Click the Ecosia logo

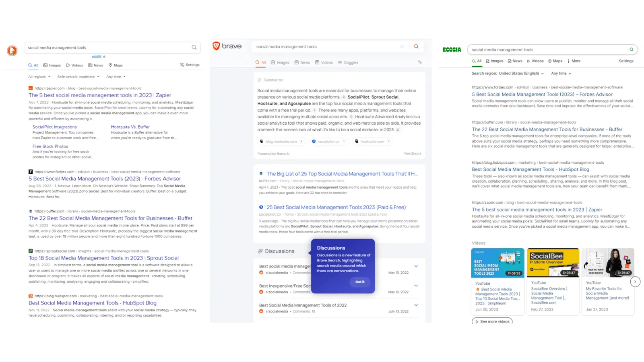pyautogui.click(x=451, y=49)
